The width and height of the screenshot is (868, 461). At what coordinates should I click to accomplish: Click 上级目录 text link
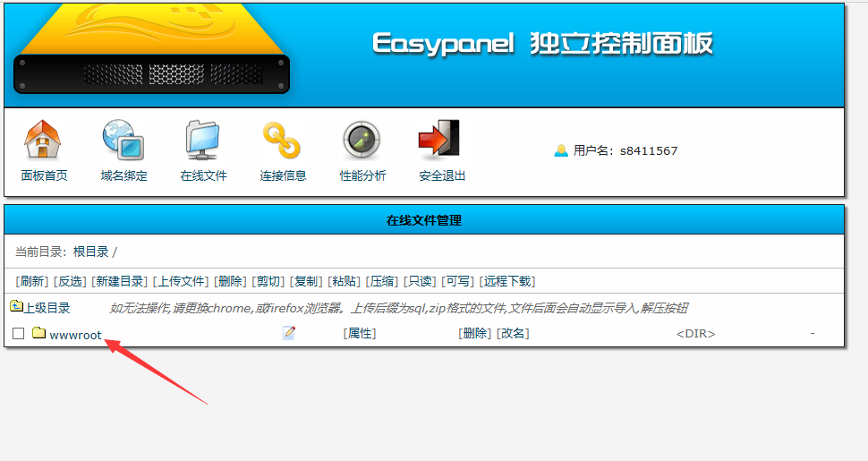click(47, 308)
